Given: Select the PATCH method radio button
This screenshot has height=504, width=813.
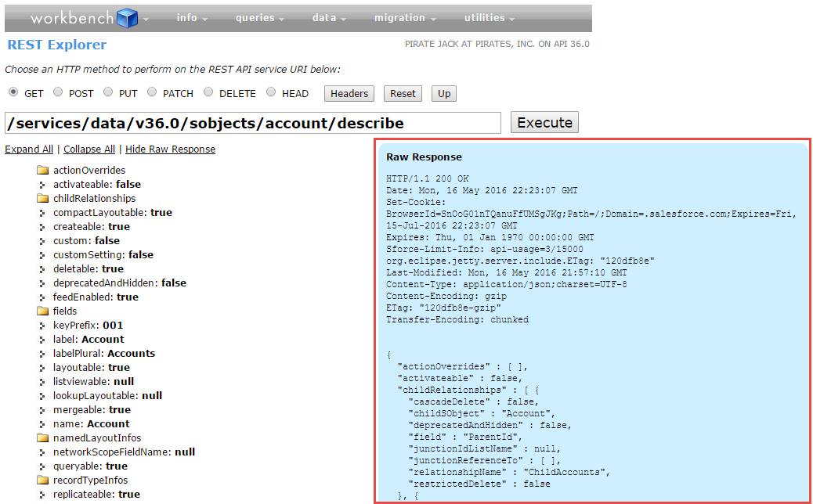Looking at the screenshot, I should pyautogui.click(x=152, y=92).
